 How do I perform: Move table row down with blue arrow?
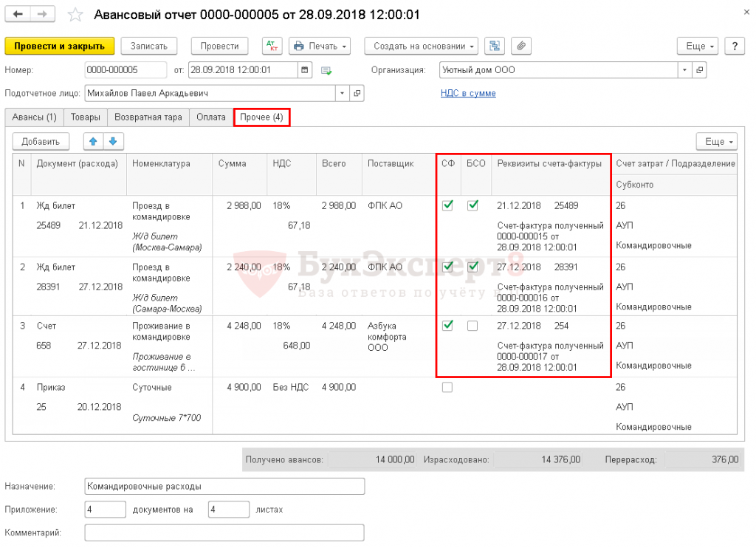pyautogui.click(x=113, y=141)
